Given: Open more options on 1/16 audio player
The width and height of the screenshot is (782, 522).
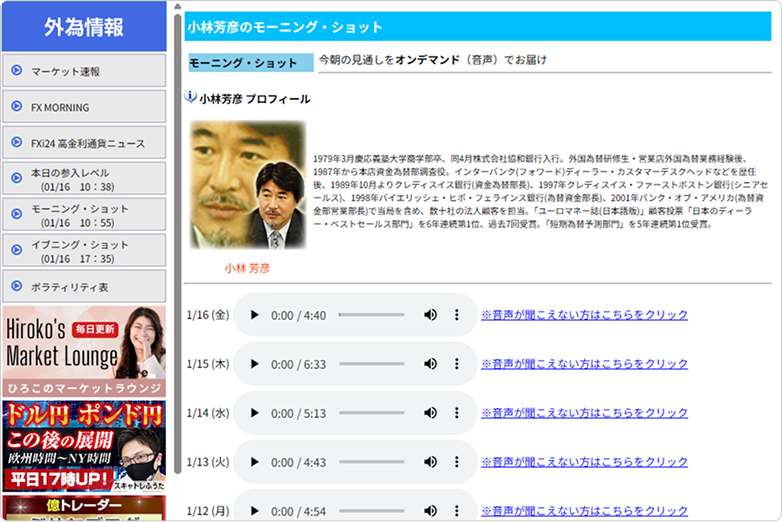Looking at the screenshot, I should coord(456,315).
